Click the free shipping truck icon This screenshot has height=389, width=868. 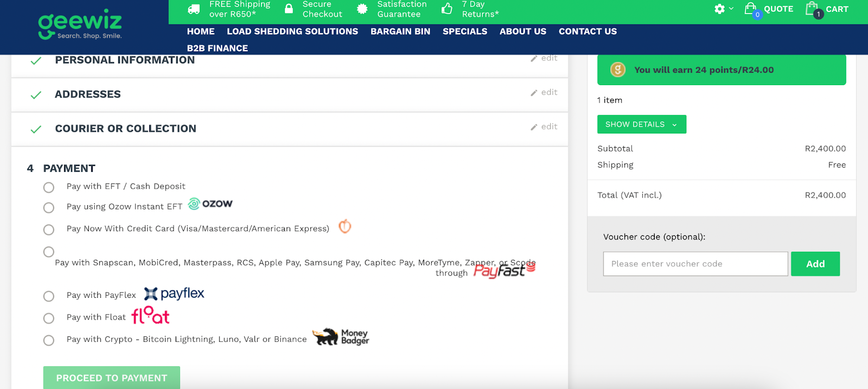point(194,9)
